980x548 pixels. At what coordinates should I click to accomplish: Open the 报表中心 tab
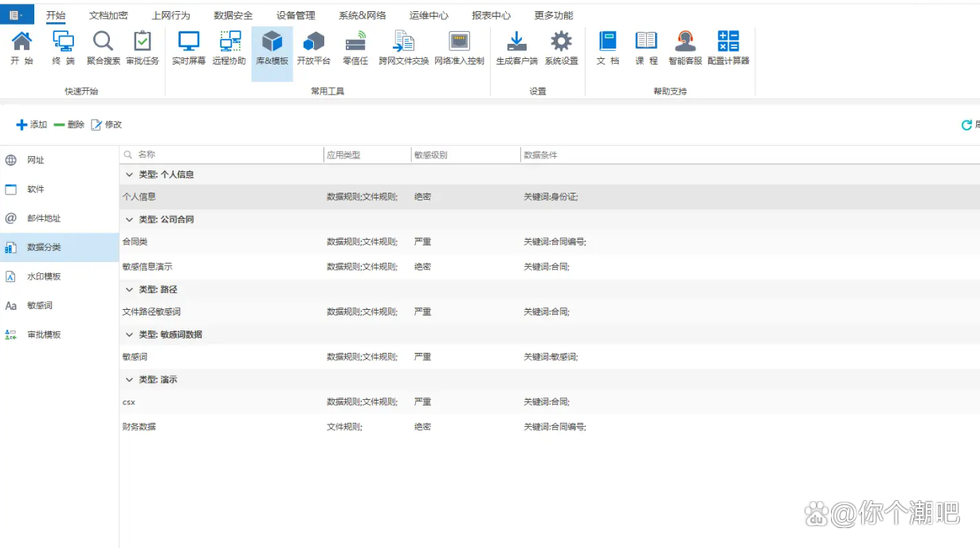click(x=491, y=15)
